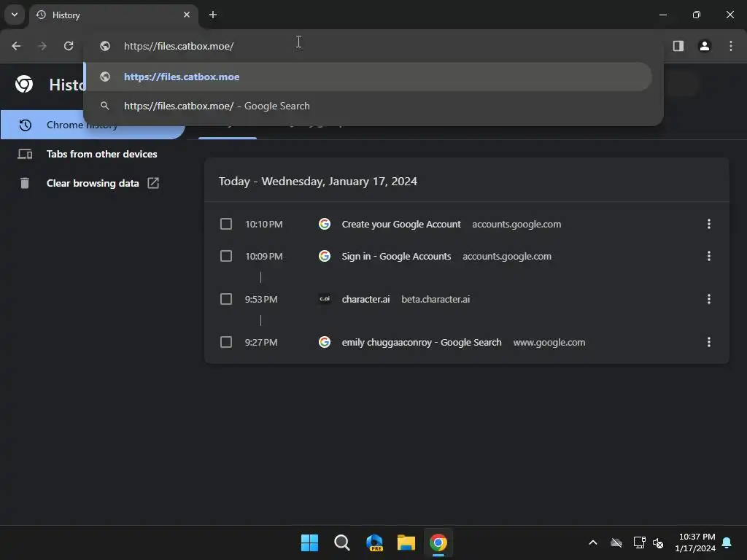747x560 pixels.
Task: Open the profile avatar menu
Action: coord(705,46)
